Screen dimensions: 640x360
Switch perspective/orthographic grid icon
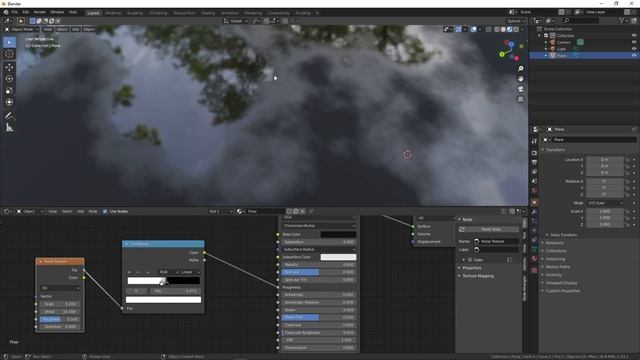(x=520, y=99)
